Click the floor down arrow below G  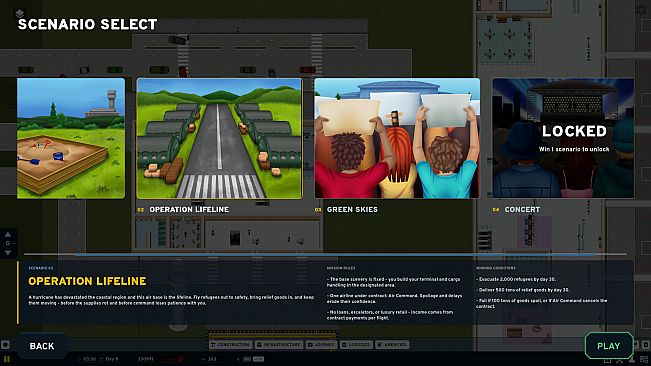click(x=8, y=252)
